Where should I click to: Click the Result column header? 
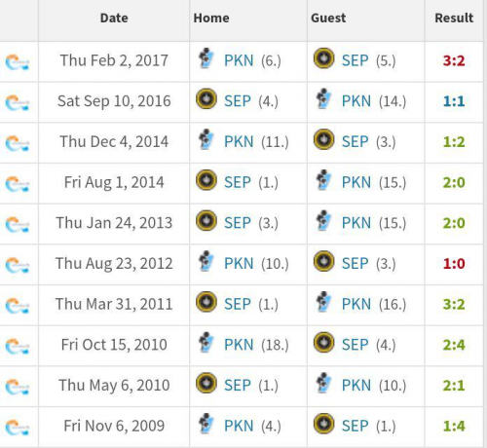[x=454, y=18]
